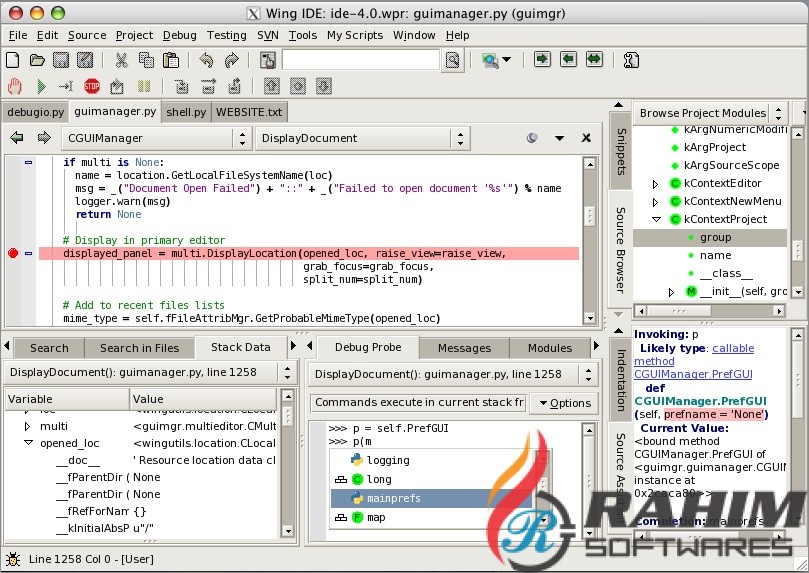Viewport: 809px width, 573px height.
Task: Click module browser horizontal scrollbar
Action: [x=711, y=311]
